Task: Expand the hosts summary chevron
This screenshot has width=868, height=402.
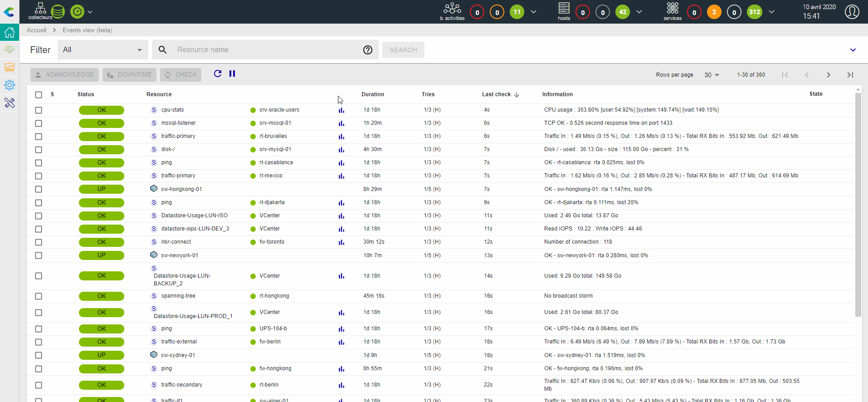Action: click(639, 12)
